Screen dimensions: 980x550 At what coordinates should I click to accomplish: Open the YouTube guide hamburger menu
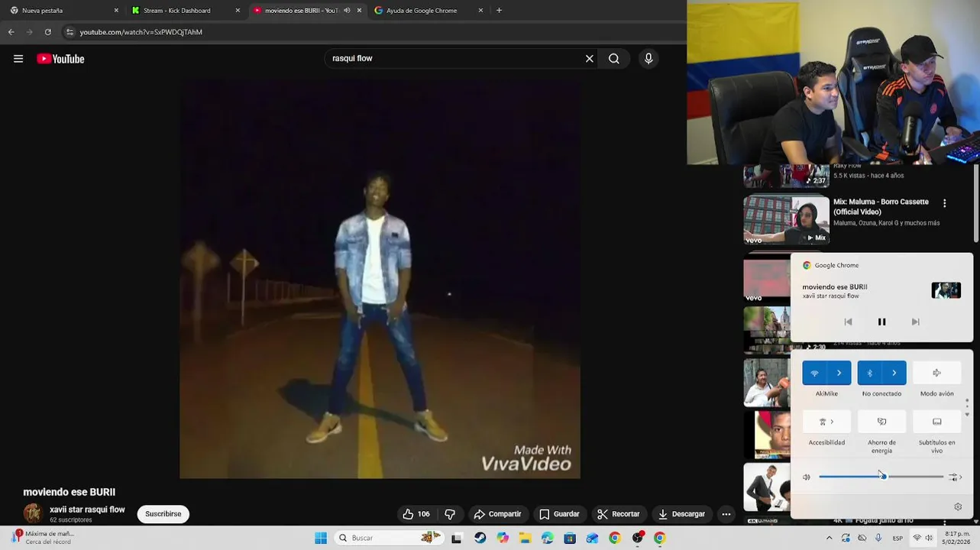(x=18, y=59)
